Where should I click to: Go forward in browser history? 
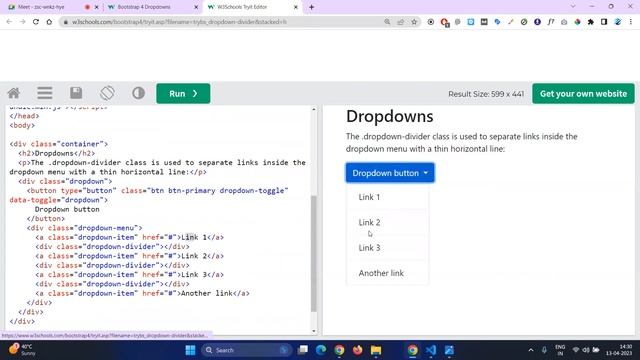point(22,22)
